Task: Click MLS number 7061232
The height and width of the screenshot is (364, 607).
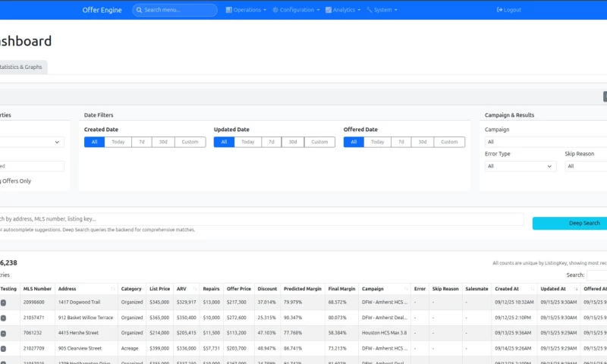Action: pyautogui.click(x=33, y=333)
